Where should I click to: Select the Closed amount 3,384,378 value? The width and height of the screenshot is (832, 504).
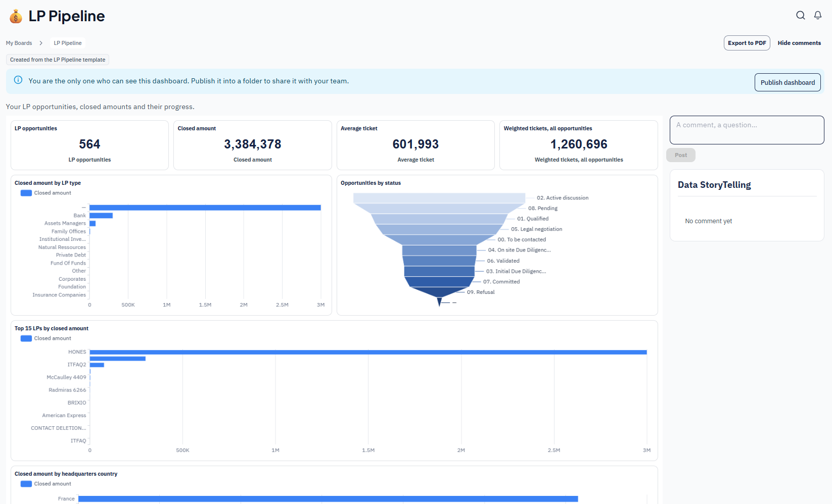pyautogui.click(x=253, y=144)
